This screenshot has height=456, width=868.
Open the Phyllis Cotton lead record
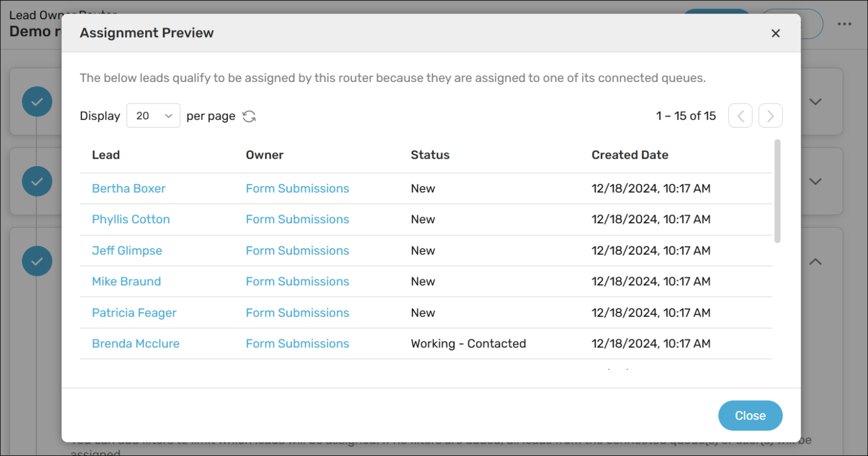(x=131, y=219)
